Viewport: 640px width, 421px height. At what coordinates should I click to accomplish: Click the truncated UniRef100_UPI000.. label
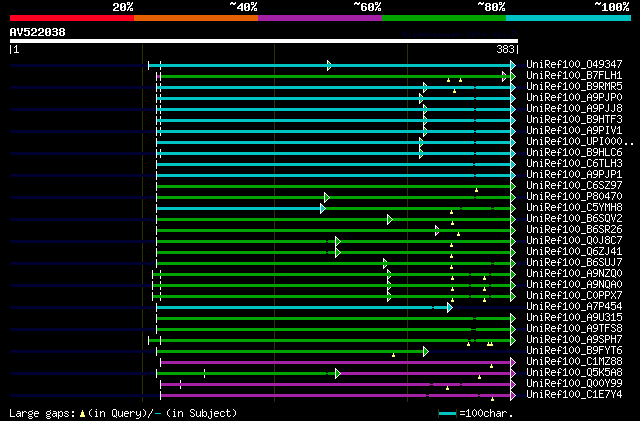pyautogui.click(x=580, y=142)
